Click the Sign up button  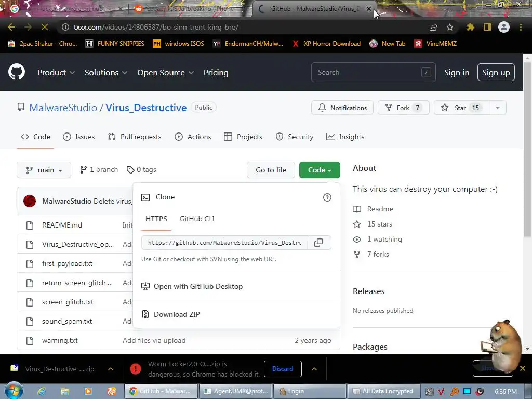point(496,72)
